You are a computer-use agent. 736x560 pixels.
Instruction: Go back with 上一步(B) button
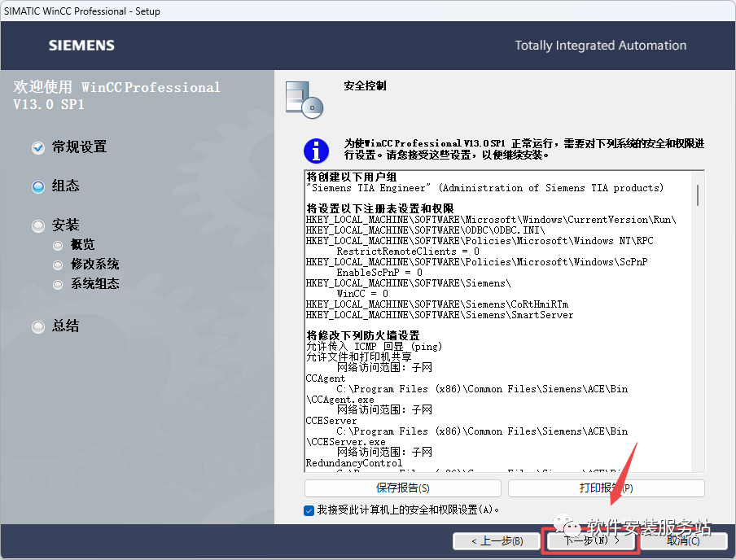(x=497, y=541)
